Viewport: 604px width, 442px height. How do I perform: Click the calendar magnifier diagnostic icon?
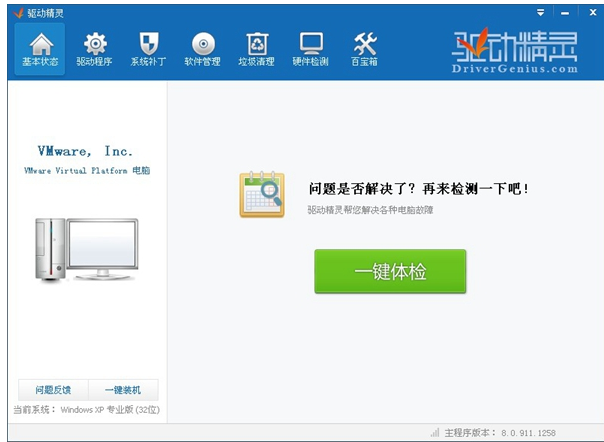pos(262,194)
